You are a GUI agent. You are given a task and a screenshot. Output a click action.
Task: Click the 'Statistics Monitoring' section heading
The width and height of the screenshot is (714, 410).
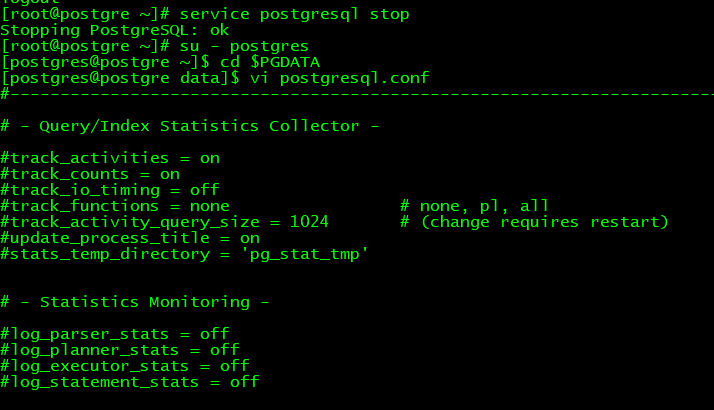pyautogui.click(x=190, y=302)
